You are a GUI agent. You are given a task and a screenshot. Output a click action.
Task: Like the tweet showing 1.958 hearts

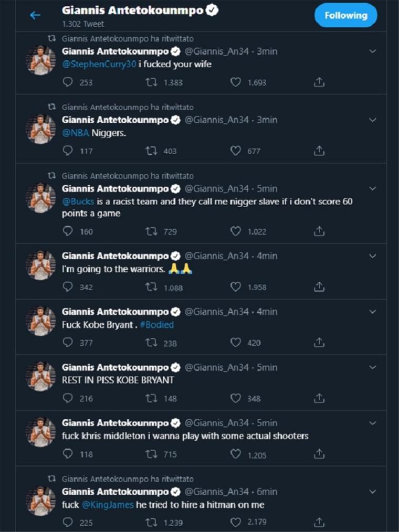(236, 287)
